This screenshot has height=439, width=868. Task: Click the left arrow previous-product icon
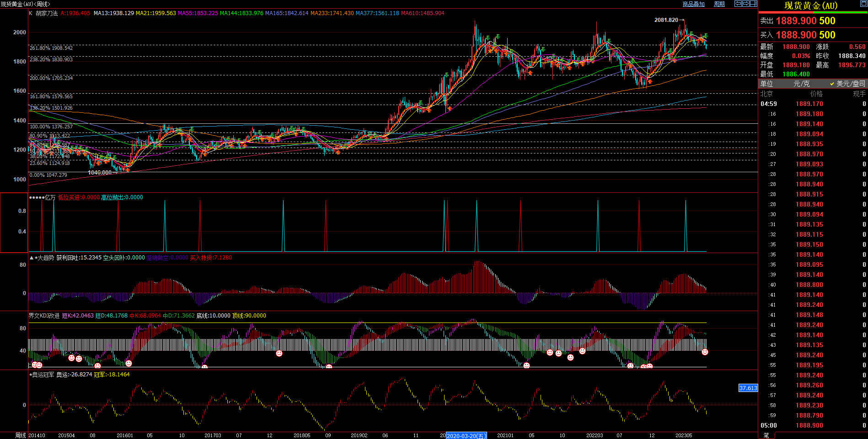[x=738, y=4]
